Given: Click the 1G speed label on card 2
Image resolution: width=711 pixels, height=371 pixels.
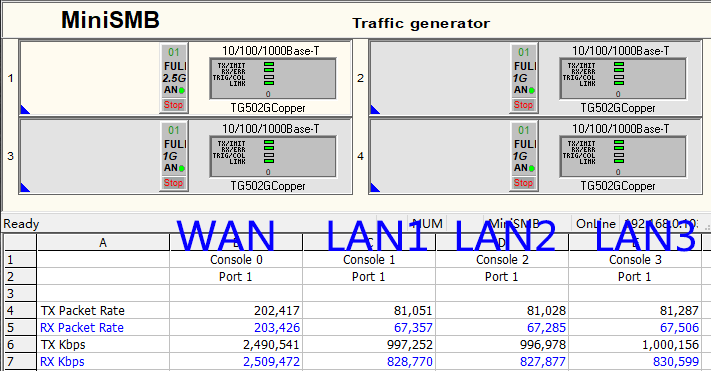Looking at the screenshot, I should click(x=521, y=78).
